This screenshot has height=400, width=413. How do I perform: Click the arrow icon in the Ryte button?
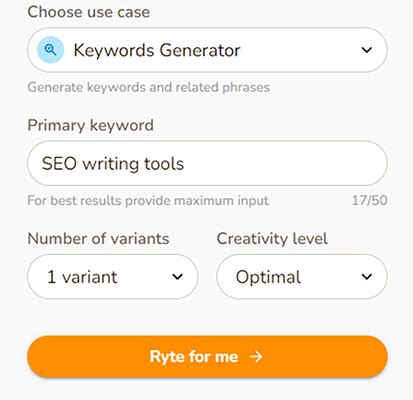[256, 357]
